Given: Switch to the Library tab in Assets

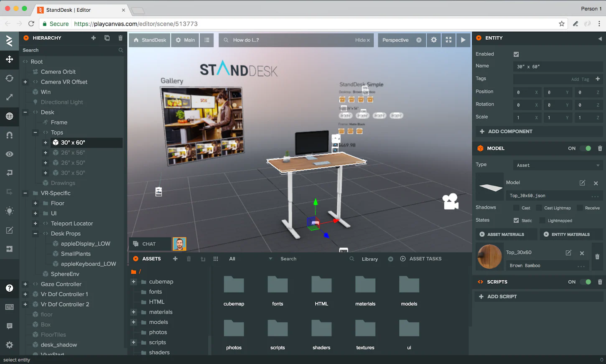Looking at the screenshot, I should (369, 259).
